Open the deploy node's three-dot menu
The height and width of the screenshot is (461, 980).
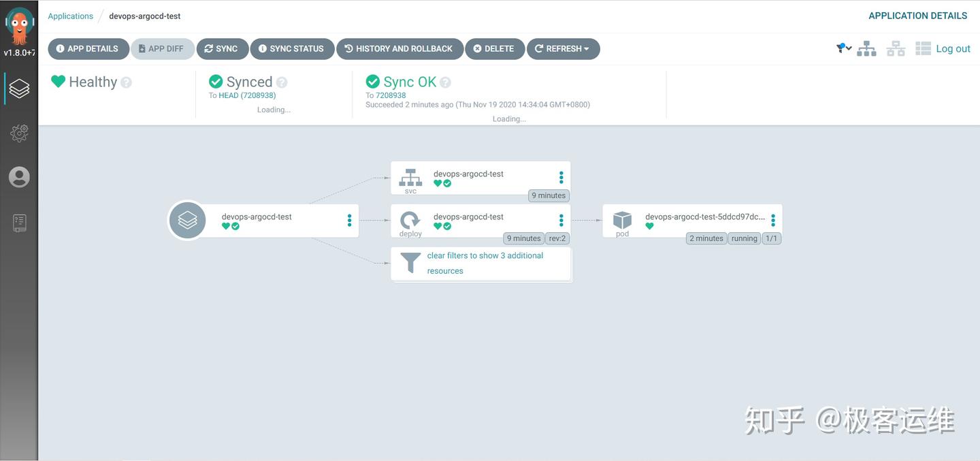561,220
